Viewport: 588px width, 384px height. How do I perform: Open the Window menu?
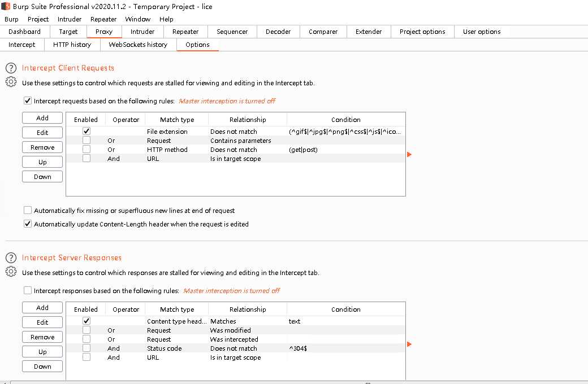tap(137, 19)
